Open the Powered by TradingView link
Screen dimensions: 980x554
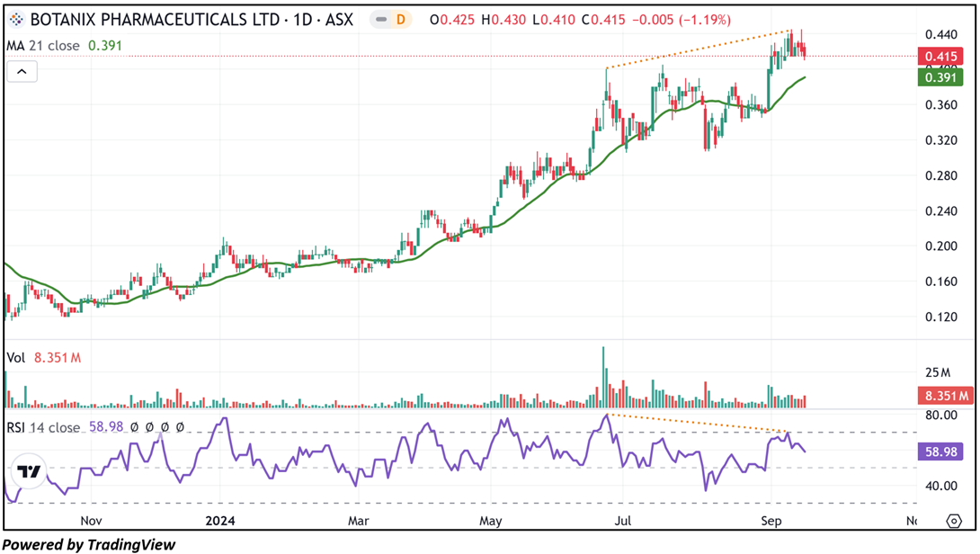[x=89, y=545]
